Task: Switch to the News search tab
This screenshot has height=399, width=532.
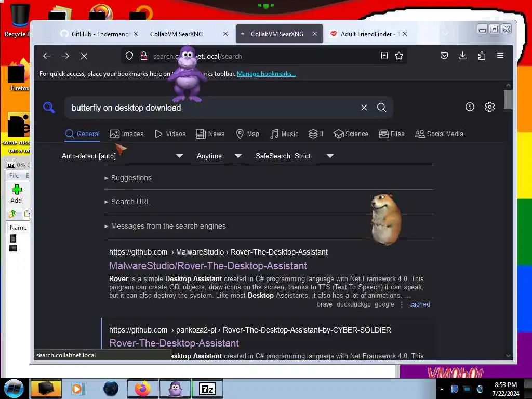Action: [x=210, y=134]
